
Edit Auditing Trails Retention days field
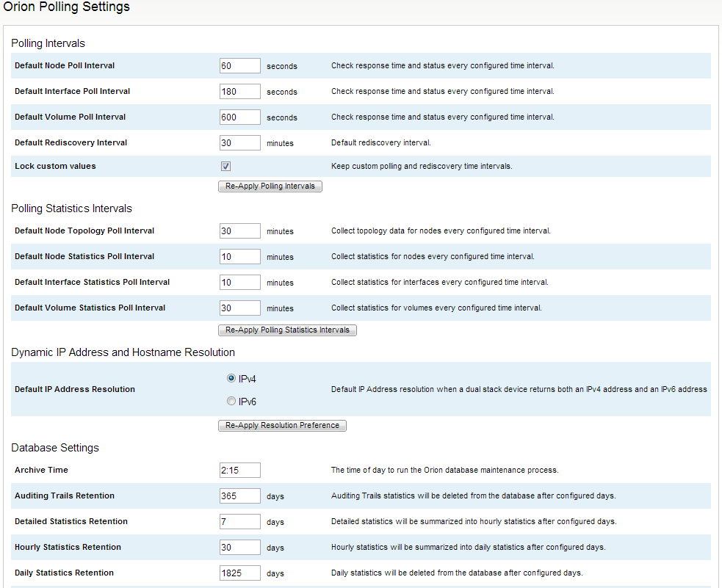coord(240,496)
